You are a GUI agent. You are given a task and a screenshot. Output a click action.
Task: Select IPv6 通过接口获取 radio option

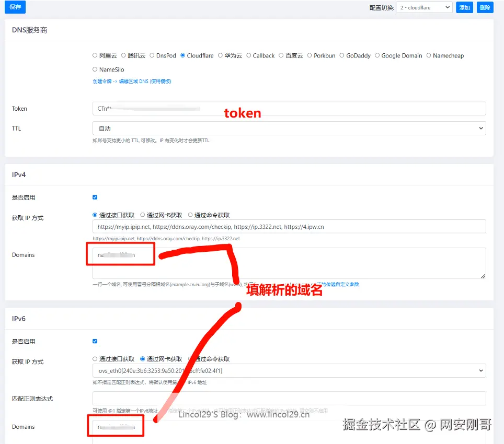point(95,359)
